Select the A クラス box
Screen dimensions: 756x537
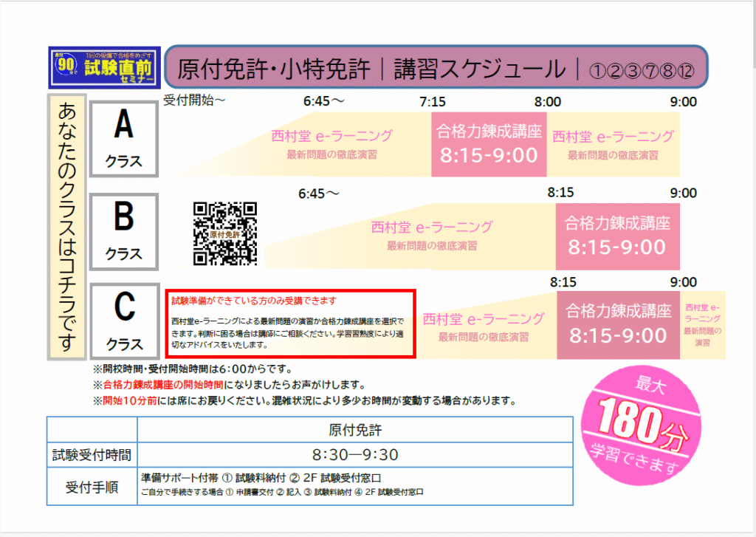(124, 140)
